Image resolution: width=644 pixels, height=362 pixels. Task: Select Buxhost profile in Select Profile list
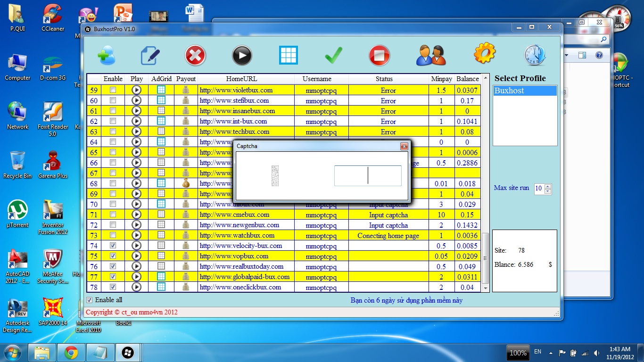[525, 91]
